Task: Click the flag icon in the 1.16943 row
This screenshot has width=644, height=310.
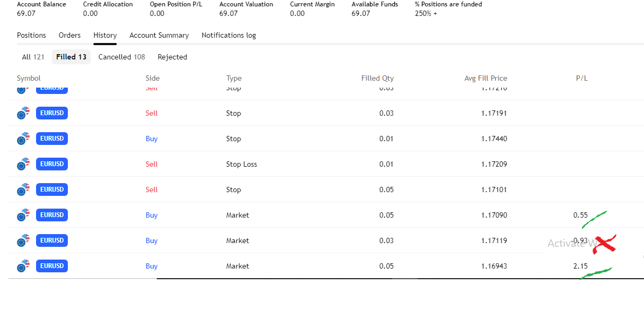Action: coord(23,266)
